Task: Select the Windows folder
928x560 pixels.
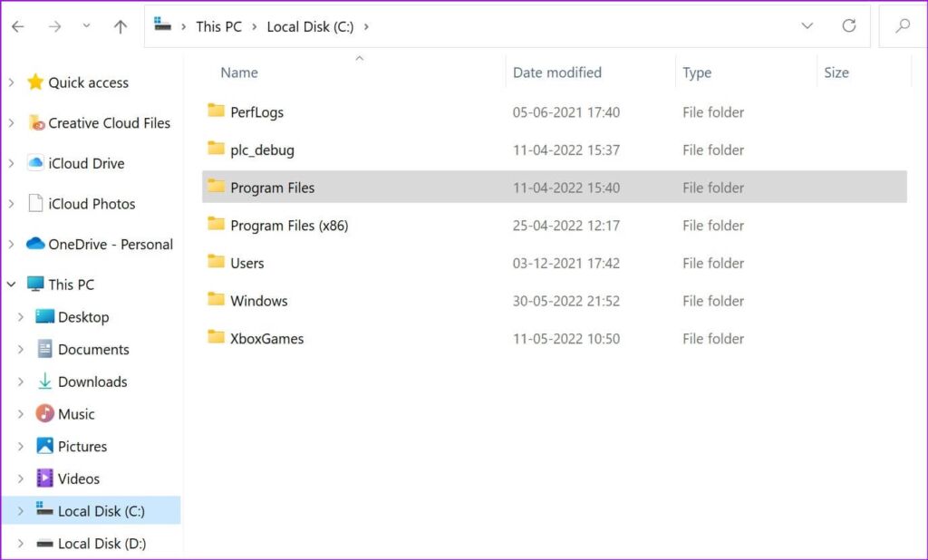Action: coord(258,301)
